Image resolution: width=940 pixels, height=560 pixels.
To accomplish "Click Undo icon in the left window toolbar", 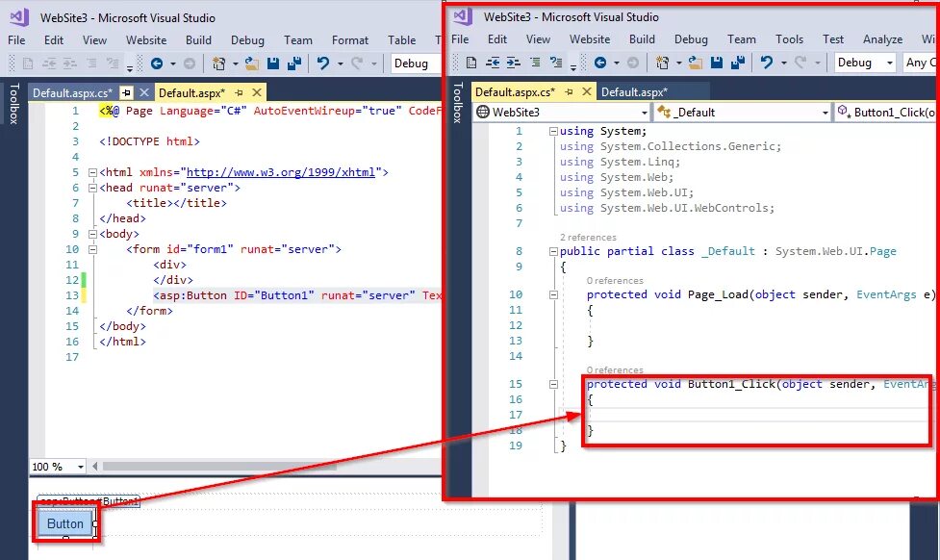I will coord(323,63).
